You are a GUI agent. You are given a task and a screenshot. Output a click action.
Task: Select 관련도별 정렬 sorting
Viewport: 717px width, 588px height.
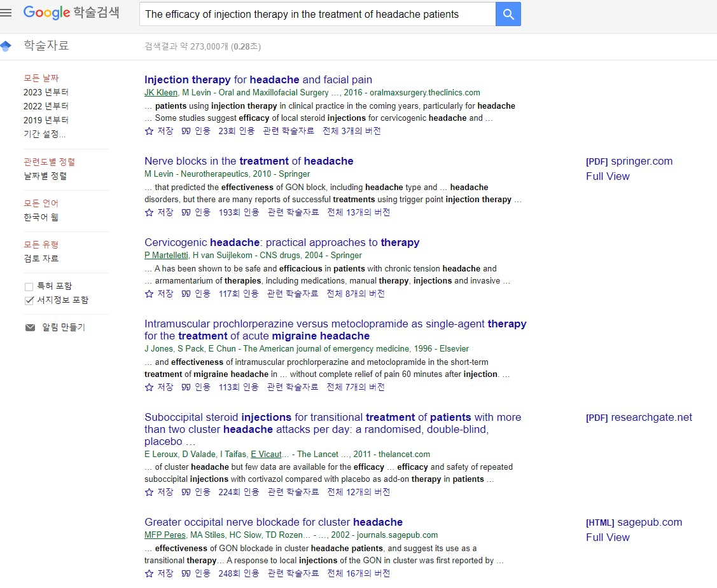50,161
